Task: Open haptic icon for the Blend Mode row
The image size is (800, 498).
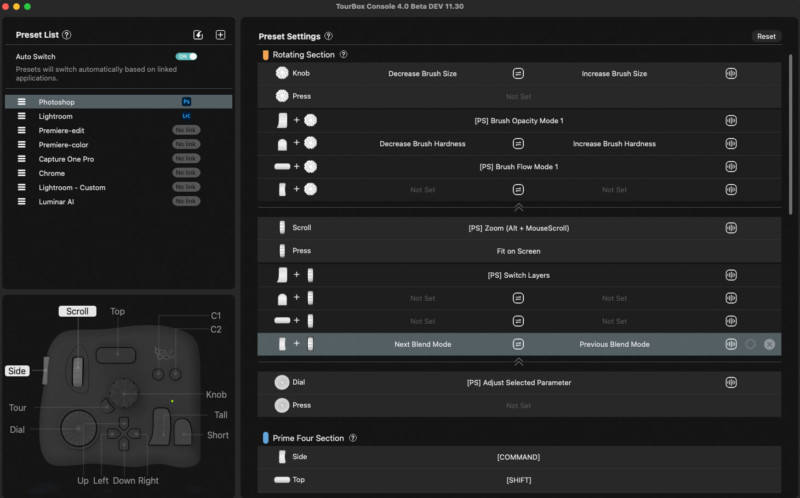Action: pyautogui.click(x=731, y=344)
